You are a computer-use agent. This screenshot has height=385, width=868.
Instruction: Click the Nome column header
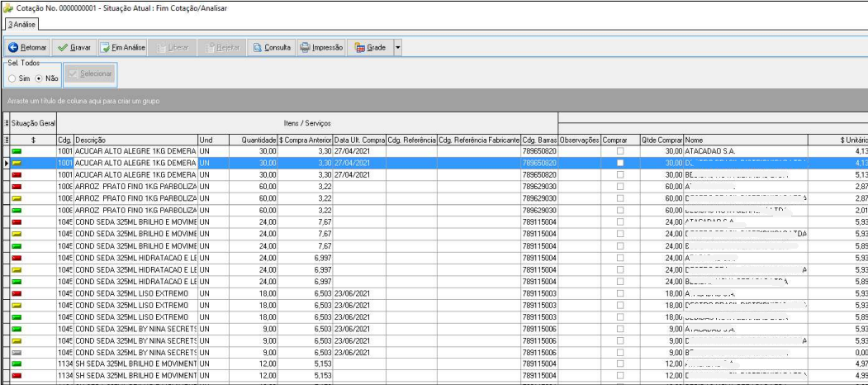tap(746, 140)
